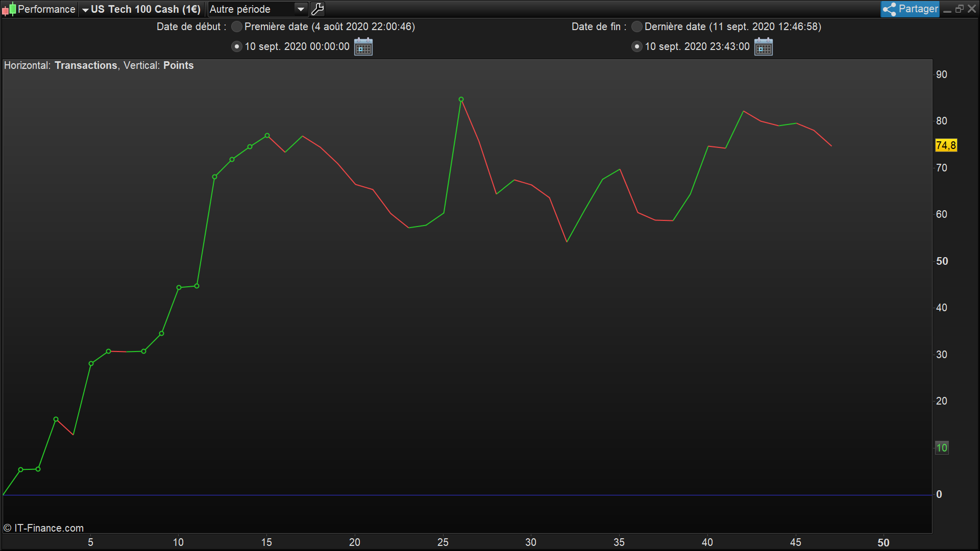Click the US Tech 100 Cash title

coord(145,9)
